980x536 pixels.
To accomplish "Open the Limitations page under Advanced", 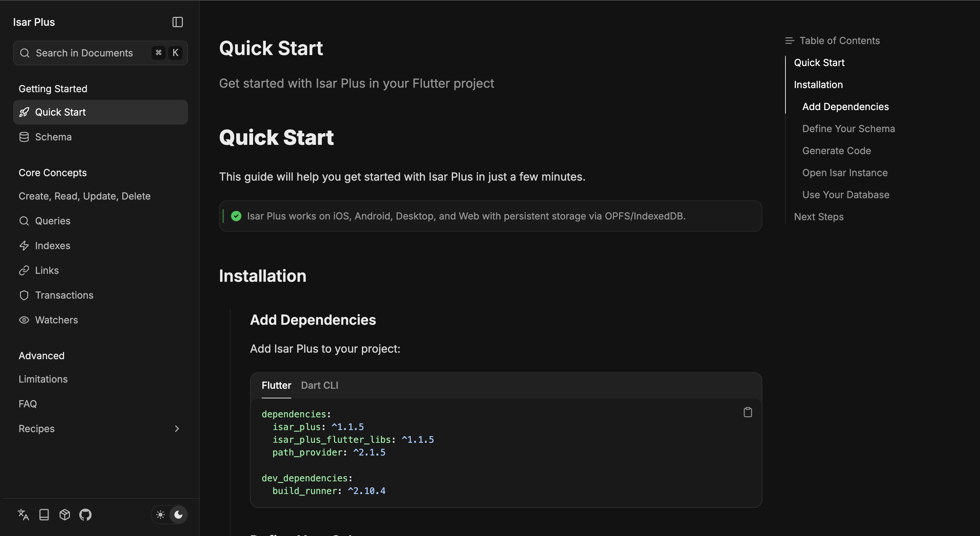I will [43, 379].
